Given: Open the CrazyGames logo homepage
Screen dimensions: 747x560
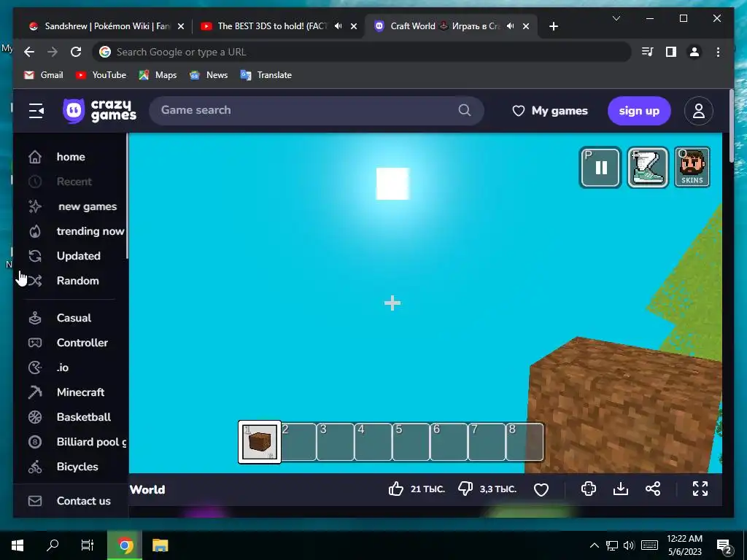Looking at the screenshot, I should 99,111.
